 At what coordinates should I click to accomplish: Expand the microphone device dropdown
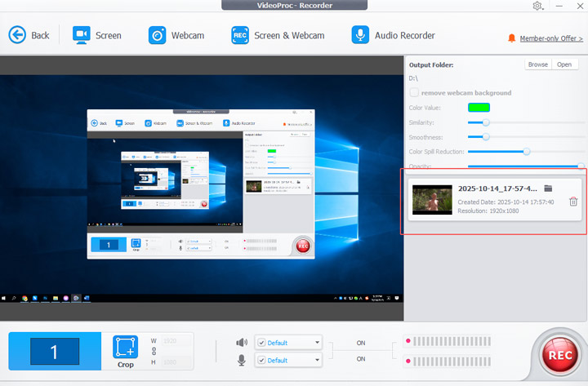pos(317,360)
